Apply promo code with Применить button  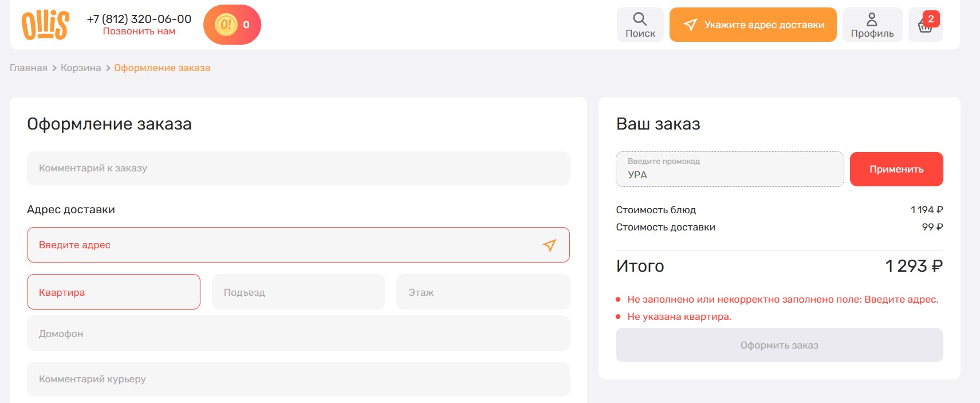coord(896,169)
